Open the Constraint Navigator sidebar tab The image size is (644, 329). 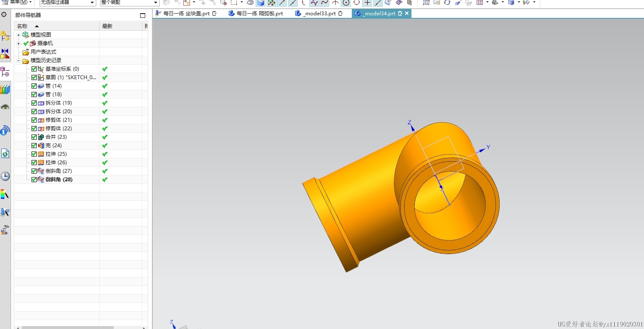[x=5, y=54]
